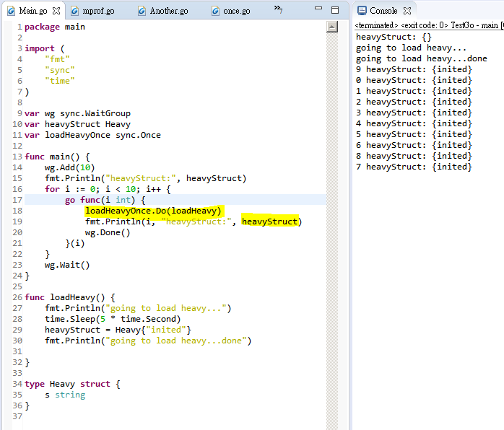This screenshot has height=430, width=504.
Task: Click the Console view icon
Action: tap(362, 11)
